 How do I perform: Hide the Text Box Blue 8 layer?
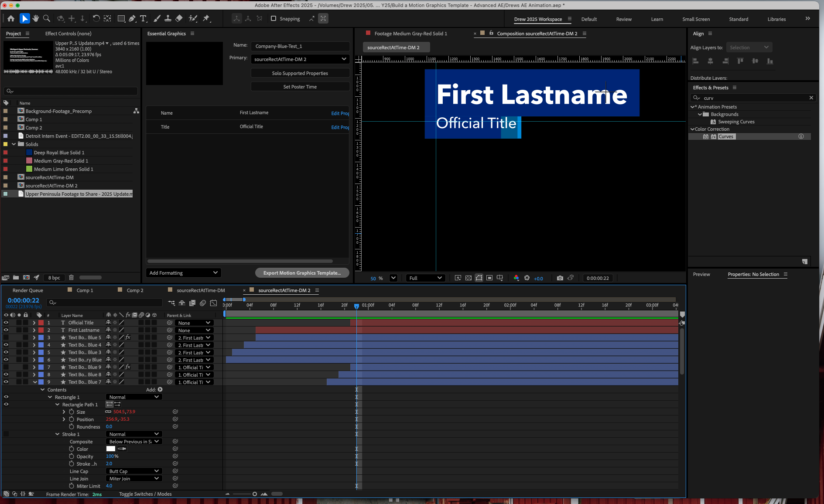click(6, 375)
